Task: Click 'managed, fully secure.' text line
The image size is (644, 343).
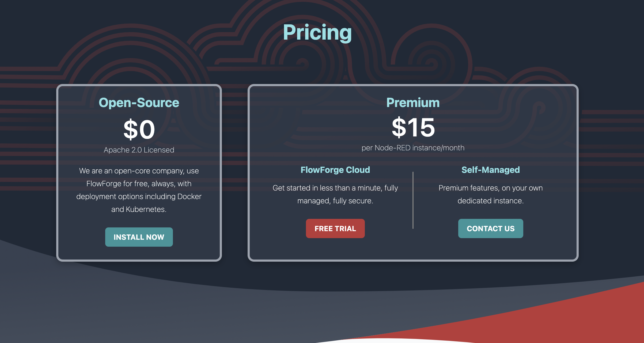Action: click(x=335, y=201)
